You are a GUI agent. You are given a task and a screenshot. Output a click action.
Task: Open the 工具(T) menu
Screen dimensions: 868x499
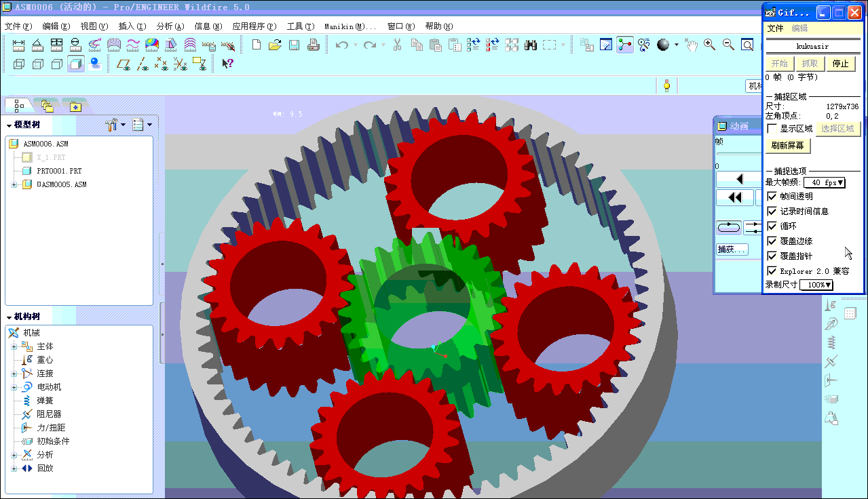(x=300, y=26)
